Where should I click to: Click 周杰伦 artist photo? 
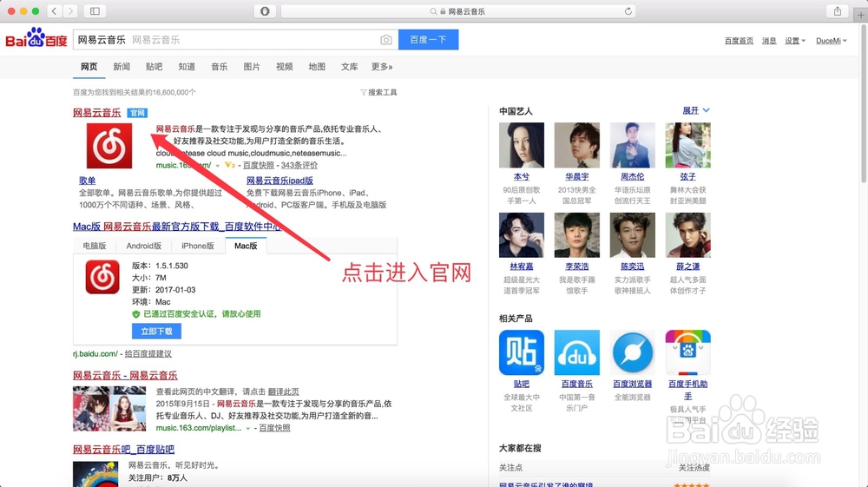tap(632, 145)
